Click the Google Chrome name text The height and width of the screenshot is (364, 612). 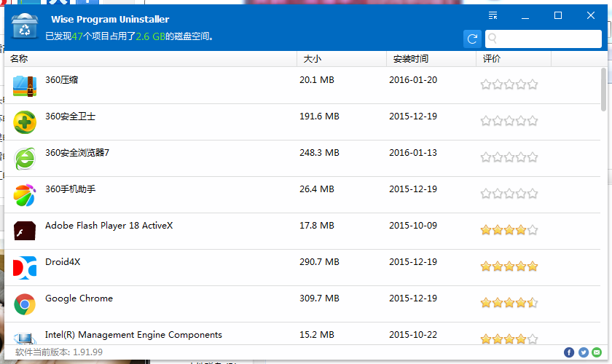pos(79,298)
